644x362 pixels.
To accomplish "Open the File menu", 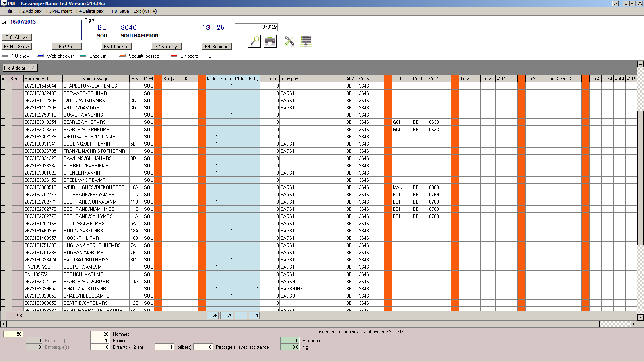I will [x=9, y=11].
